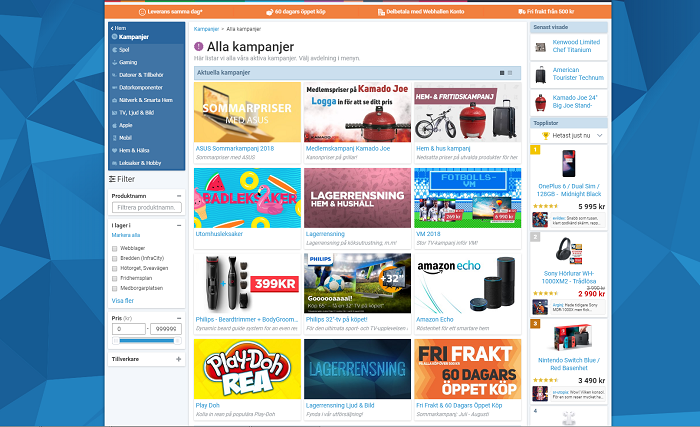This screenshot has height=427, width=700.
Task: Click the Mobil category icon
Action: coord(113,140)
